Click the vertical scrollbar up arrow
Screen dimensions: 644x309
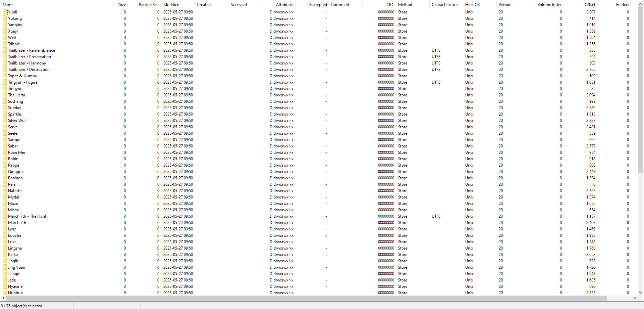tap(640, 4)
